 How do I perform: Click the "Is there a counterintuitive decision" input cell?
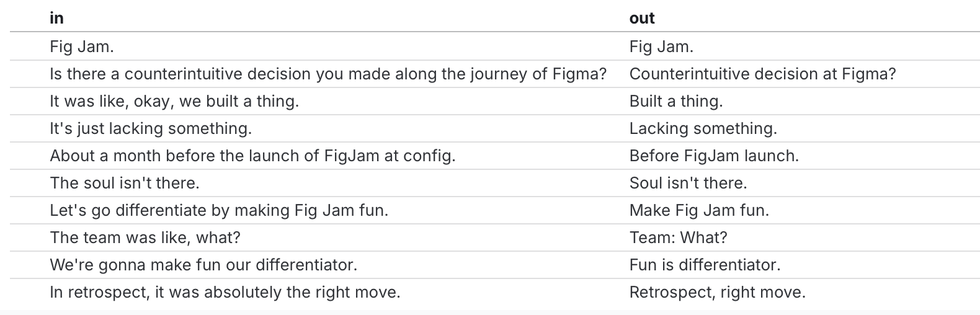[328, 74]
